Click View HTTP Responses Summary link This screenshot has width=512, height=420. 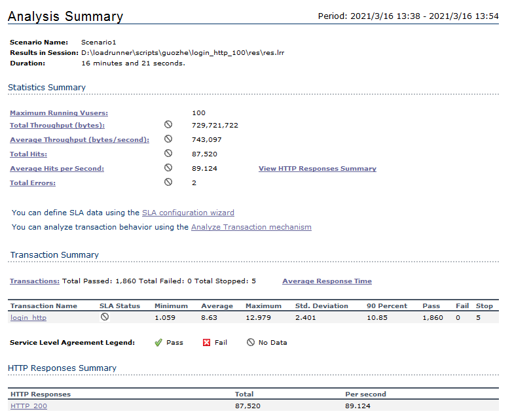click(317, 169)
